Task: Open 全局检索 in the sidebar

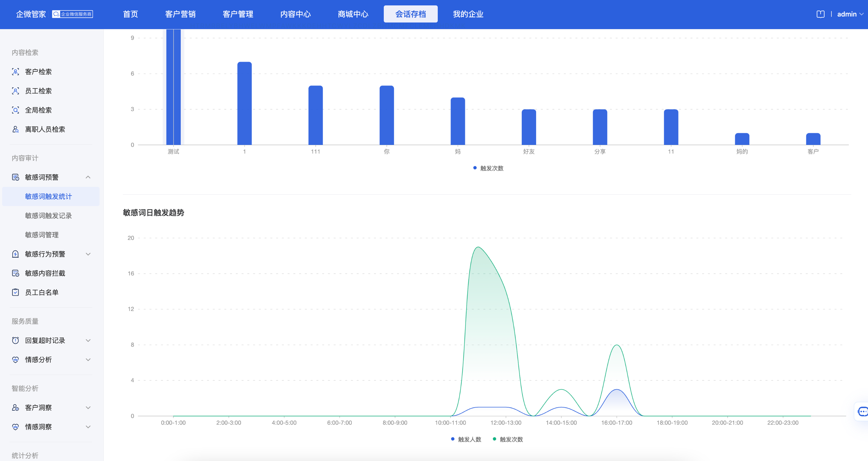Action: click(38, 110)
